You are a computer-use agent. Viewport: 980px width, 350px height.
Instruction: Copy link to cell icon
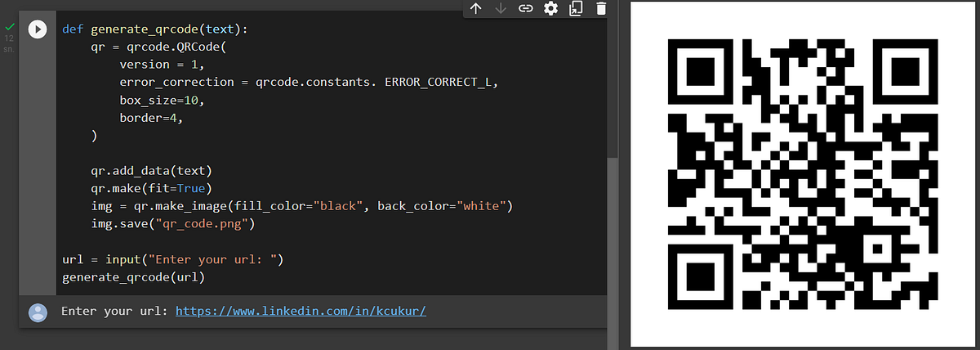[x=526, y=9]
